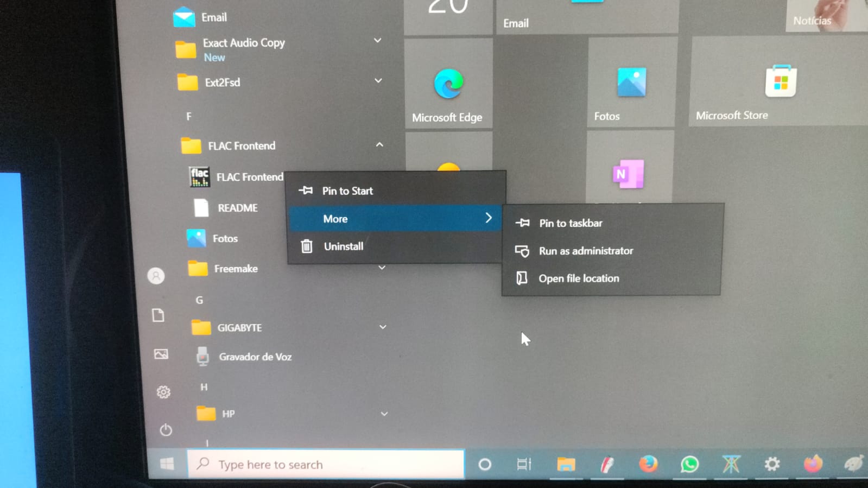Launch the FLAC Frontend application entry
This screenshot has height=488, width=868.
pyautogui.click(x=236, y=177)
